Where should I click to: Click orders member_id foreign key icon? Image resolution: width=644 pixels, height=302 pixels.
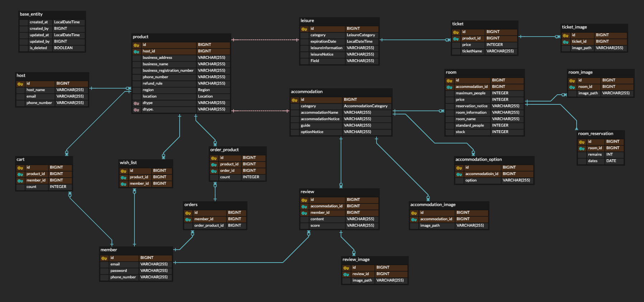pyautogui.click(x=188, y=220)
